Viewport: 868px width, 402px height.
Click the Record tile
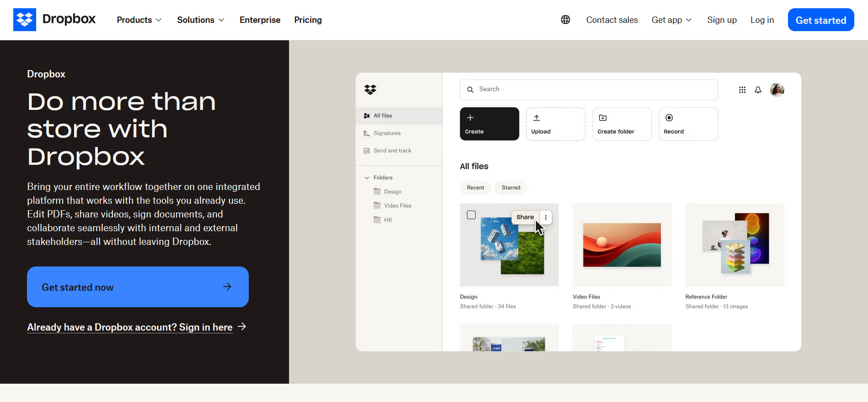click(x=688, y=124)
